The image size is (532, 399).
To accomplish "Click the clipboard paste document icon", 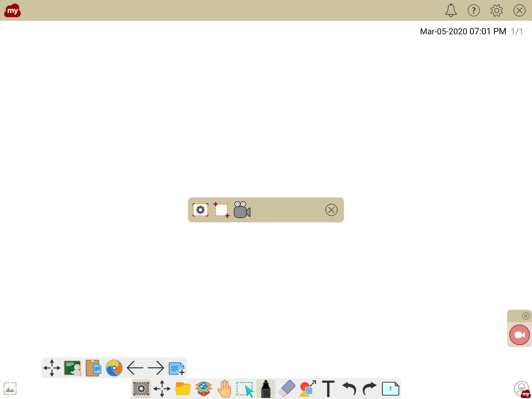I will point(93,368).
